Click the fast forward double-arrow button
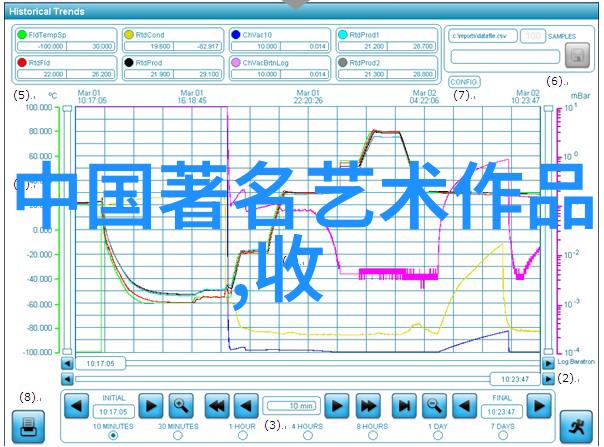 pos(368,406)
